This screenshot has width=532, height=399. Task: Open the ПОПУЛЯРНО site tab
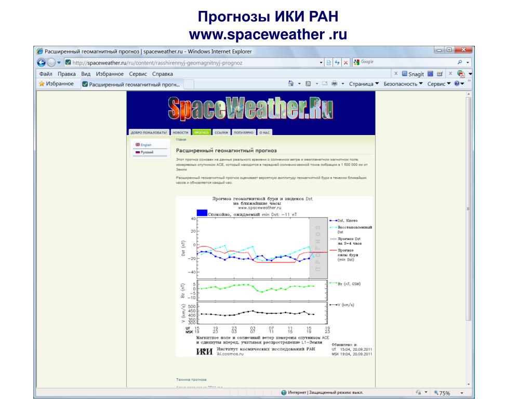coord(243,132)
